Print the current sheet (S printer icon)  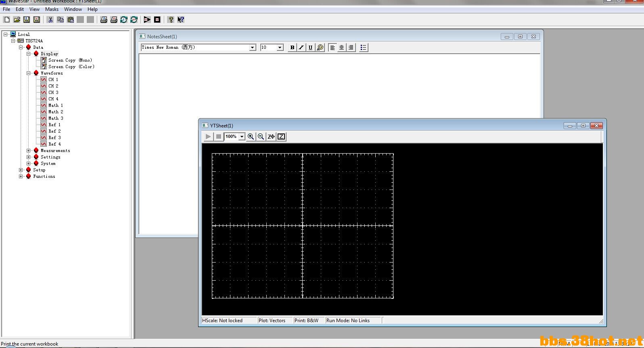pos(104,19)
